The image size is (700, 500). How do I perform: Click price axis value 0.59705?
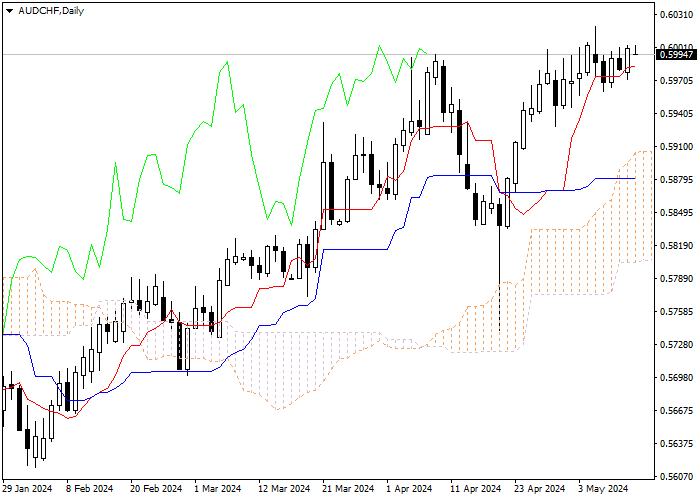(x=677, y=81)
